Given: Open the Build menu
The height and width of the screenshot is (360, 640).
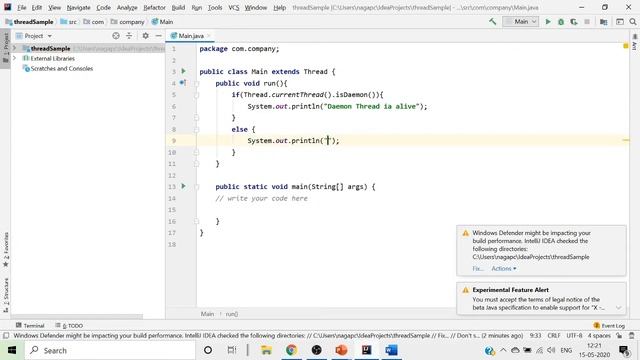Looking at the screenshot, I should pyautogui.click(x=178, y=7).
